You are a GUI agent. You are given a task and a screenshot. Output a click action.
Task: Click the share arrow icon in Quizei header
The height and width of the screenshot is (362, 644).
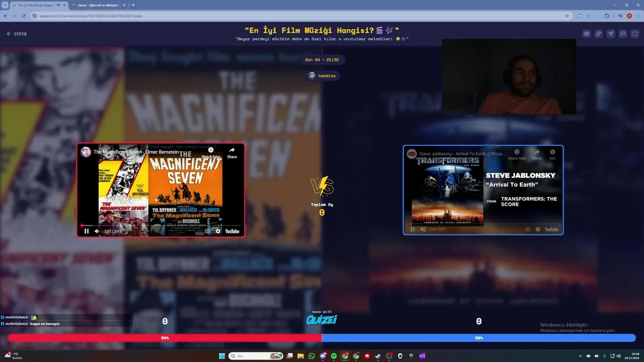coord(599,34)
